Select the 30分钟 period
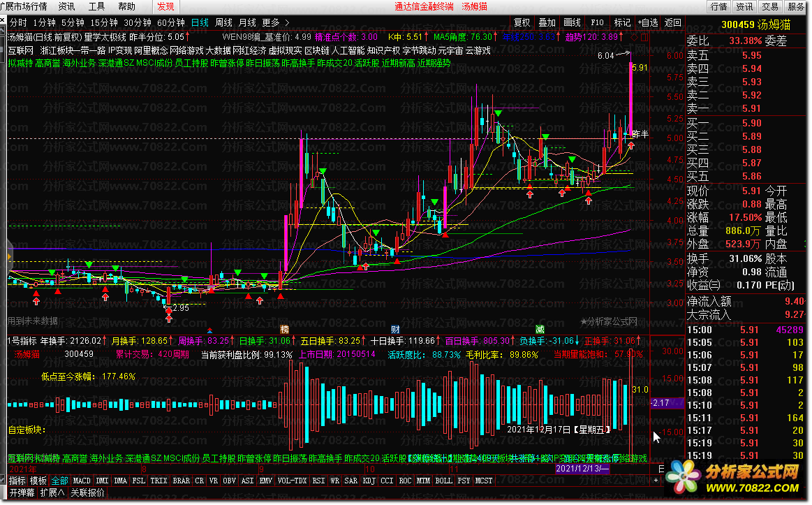Screen dimensions: 812x505 (x=138, y=22)
